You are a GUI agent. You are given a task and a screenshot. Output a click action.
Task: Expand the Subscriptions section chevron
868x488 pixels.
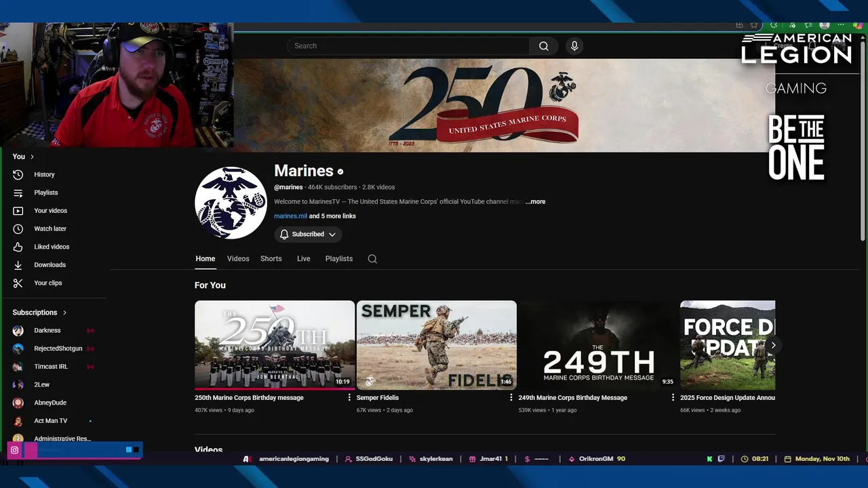64,312
